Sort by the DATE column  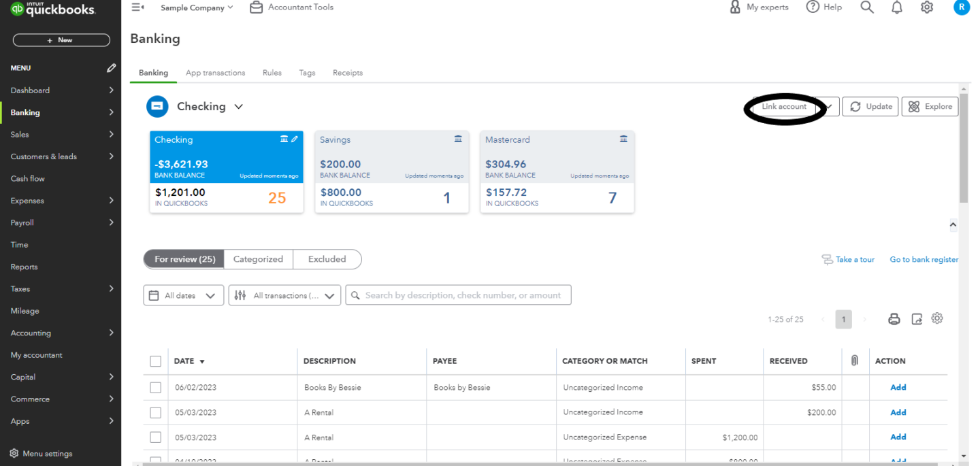click(189, 361)
